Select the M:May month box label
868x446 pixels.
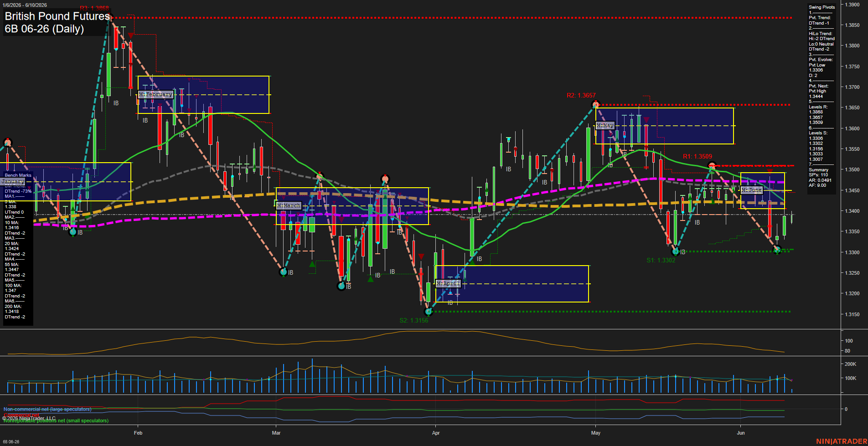pos(605,125)
